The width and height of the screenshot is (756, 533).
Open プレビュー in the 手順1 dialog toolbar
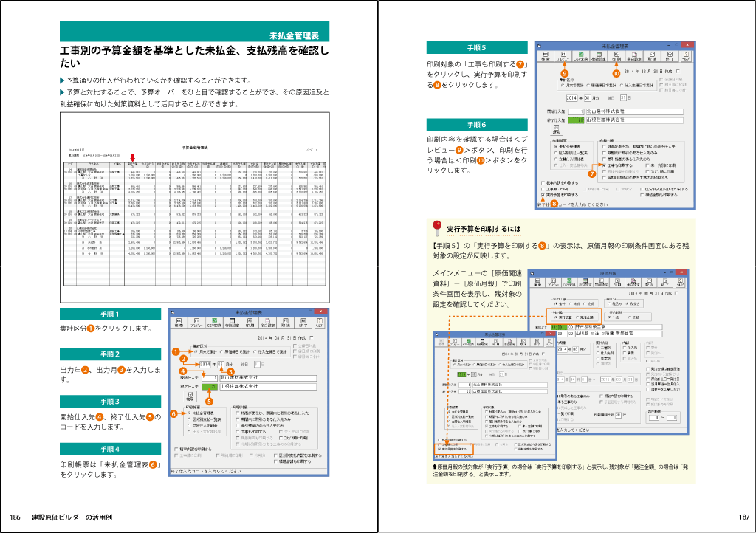click(x=196, y=323)
